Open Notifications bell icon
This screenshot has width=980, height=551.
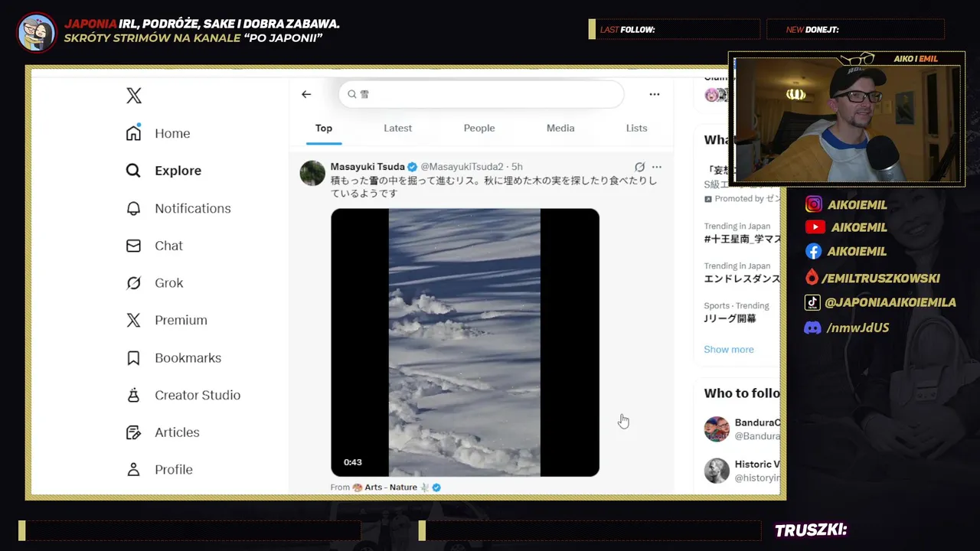133,208
